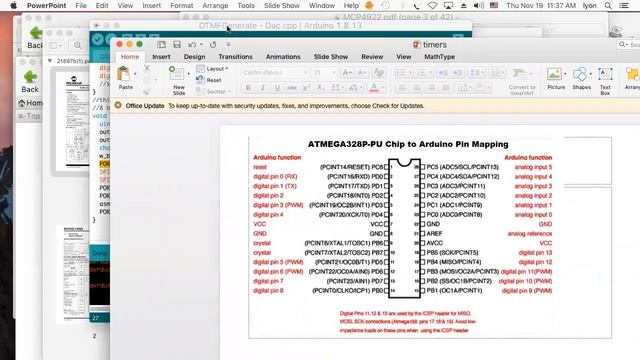Screen dimensions: 640x360
Task: Click the Save icon in PowerPoint title bar
Action: click(177, 44)
